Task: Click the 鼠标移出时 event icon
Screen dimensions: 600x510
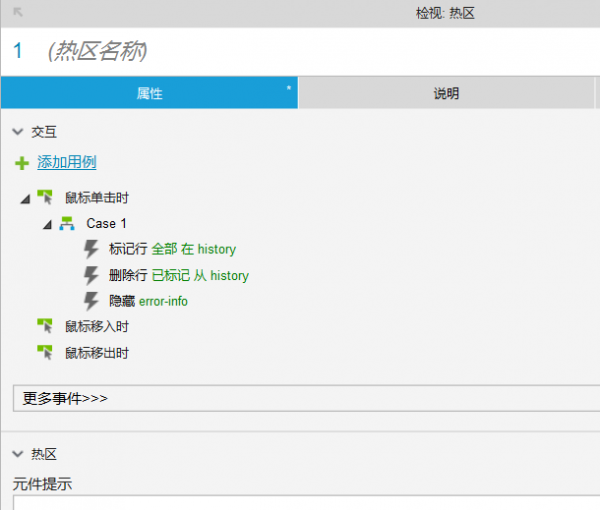Action: pyautogui.click(x=44, y=352)
